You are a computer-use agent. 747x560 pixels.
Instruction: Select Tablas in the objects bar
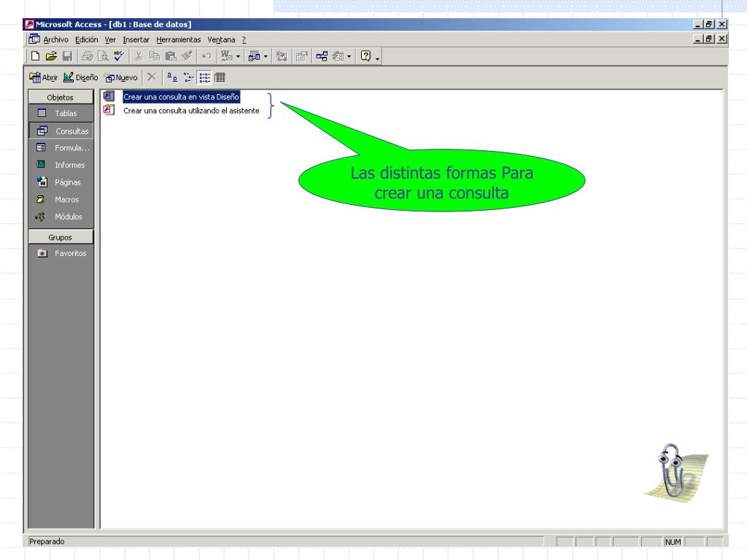point(61,113)
